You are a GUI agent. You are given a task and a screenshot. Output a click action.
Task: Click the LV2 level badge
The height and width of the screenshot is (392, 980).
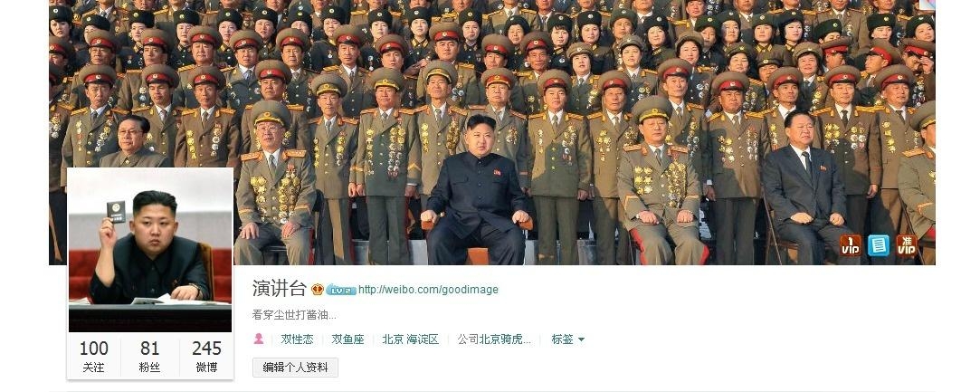(341, 290)
